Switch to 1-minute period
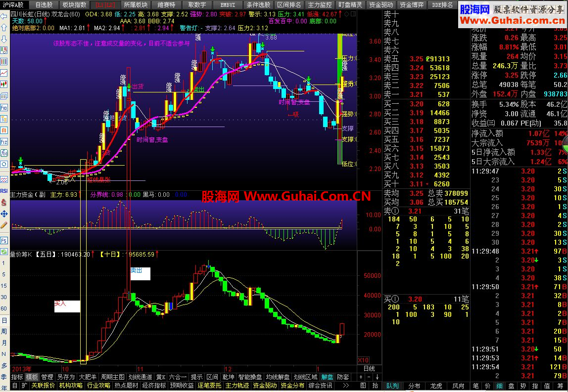568x392 pixels. click(x=4, y=263)
